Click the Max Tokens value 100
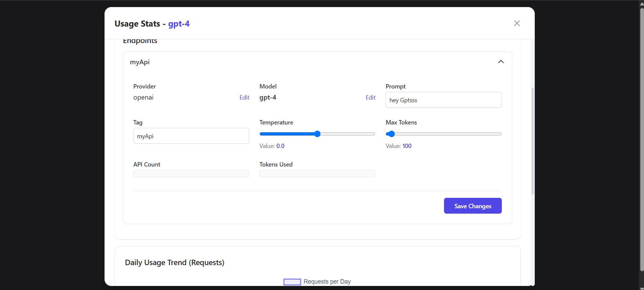 (407, 146)
